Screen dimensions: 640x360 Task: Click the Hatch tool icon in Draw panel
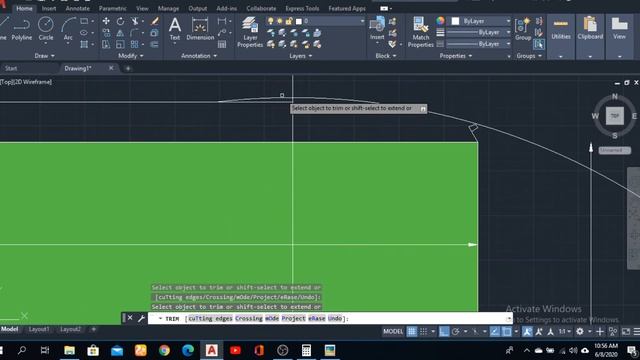coord(84,44)
